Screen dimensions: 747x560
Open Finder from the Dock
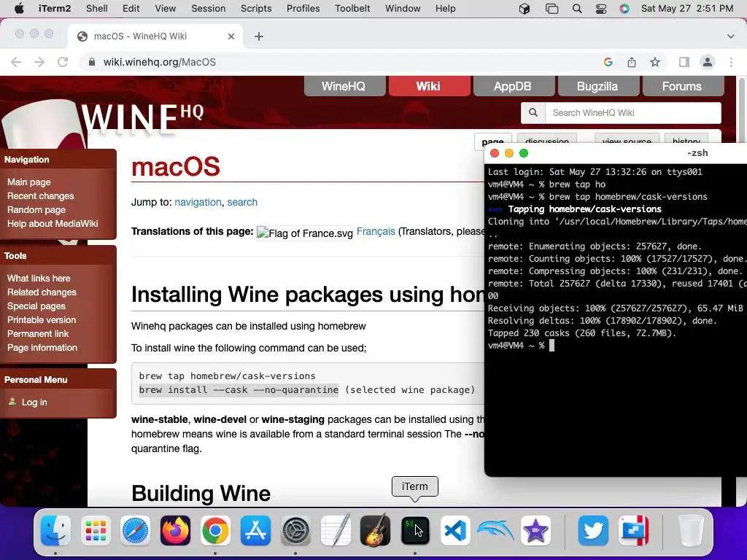[x=55, y=530]
